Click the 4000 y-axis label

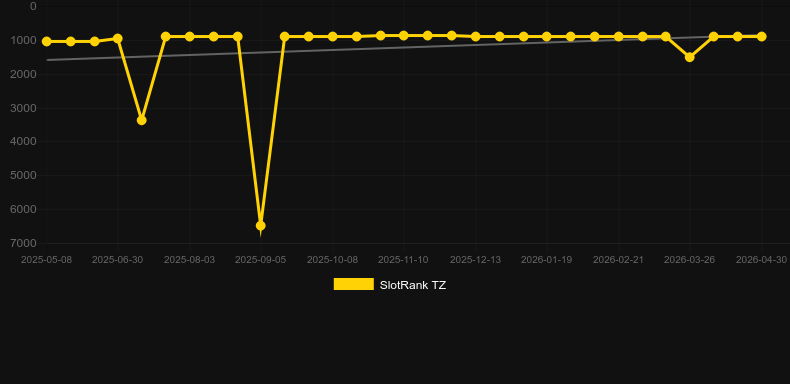point(24,142)
